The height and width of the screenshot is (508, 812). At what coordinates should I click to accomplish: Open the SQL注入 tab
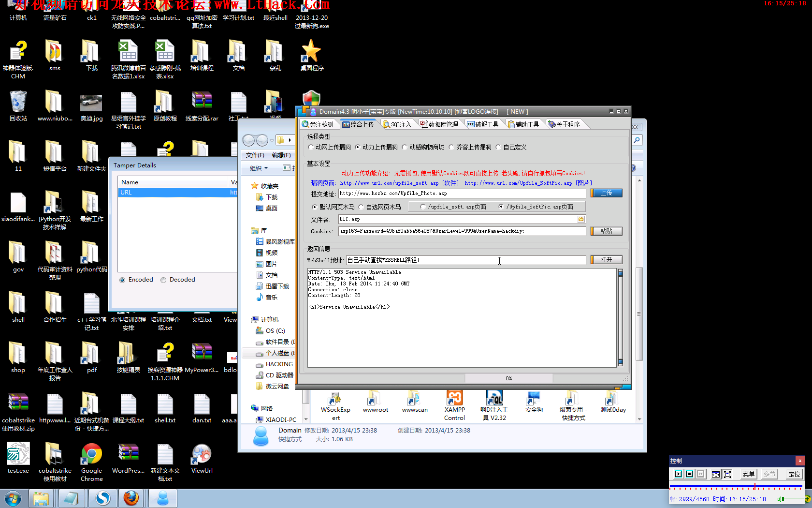click(x=397, y=124)
